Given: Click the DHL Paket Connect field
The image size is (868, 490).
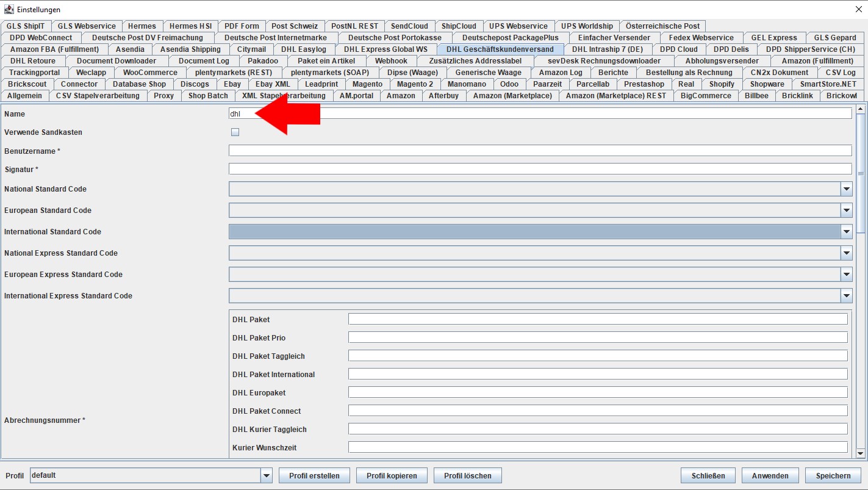Looking at the screenshot, I should [x=598, y=411].
